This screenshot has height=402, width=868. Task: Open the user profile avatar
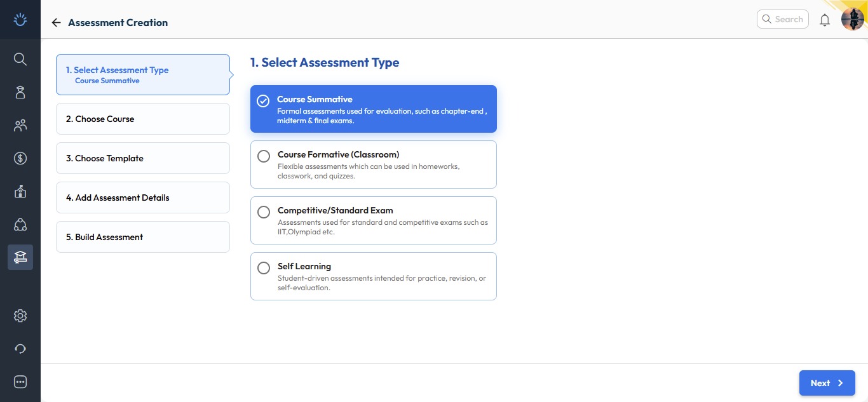coord(853,19)
